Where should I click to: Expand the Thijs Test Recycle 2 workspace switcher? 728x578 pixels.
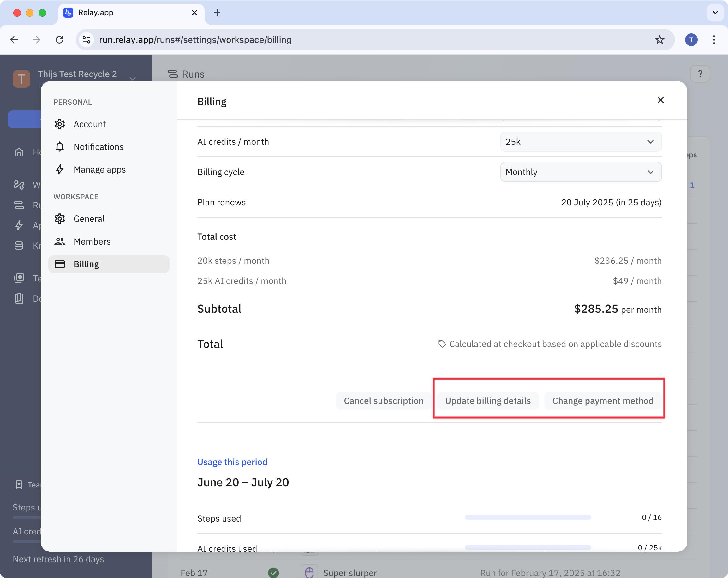132,79
